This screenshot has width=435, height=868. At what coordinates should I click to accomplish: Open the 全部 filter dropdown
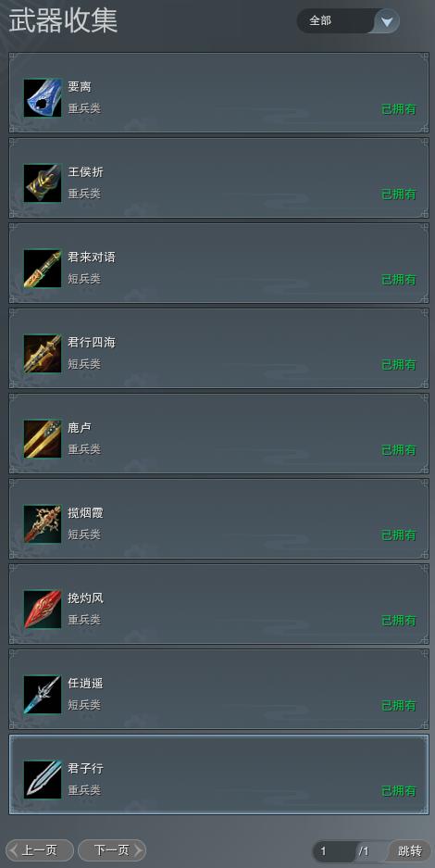click(x=348, y=21)
